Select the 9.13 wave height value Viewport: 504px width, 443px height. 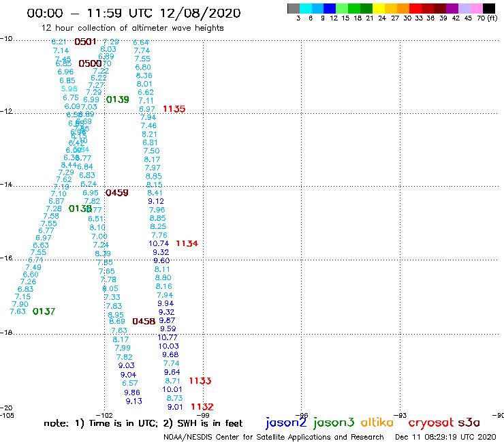(134, 401)
